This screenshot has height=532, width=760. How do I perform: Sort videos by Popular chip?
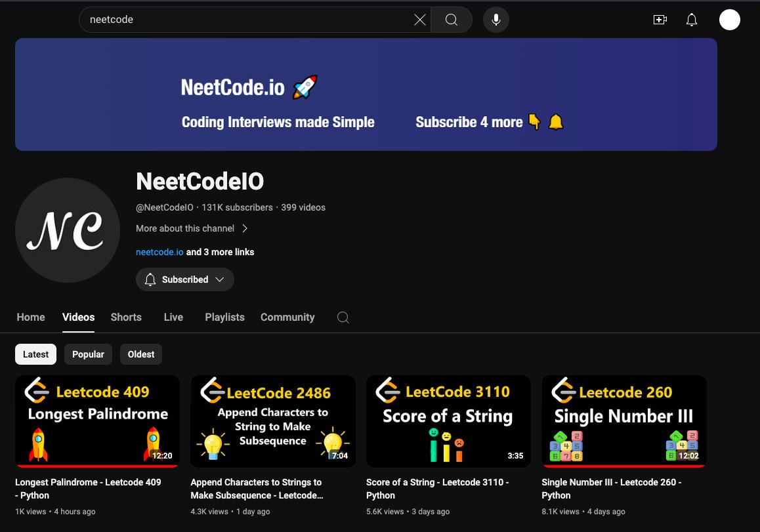pos(88,354)
